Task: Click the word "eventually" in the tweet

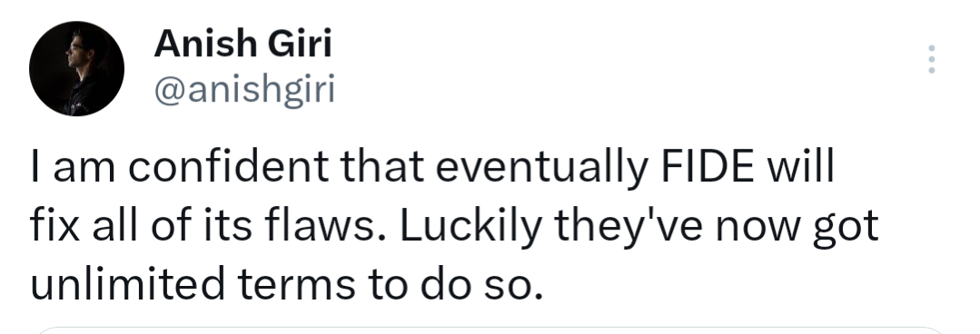Action: pyautogui.click(x=541, y=169)
